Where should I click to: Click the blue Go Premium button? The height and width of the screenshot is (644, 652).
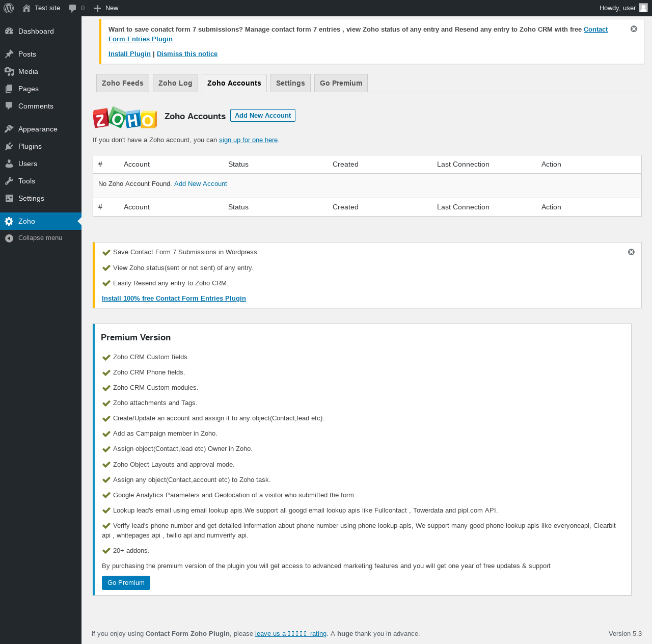[126, 583]
